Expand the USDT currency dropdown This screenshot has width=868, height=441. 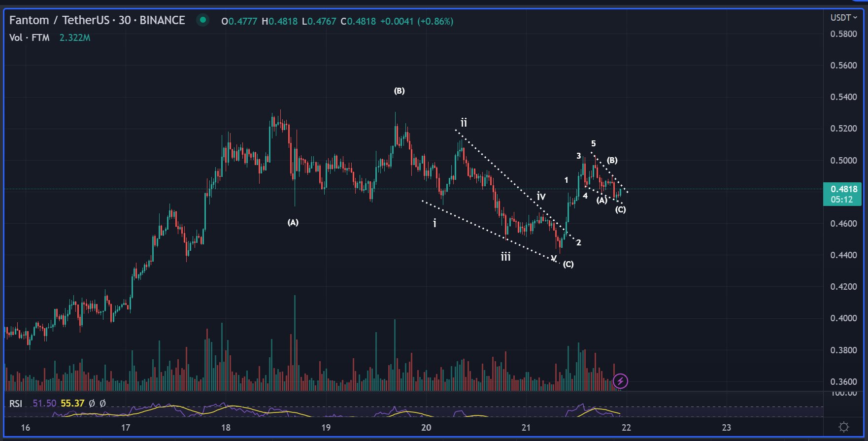pyautogui.click(x=843, y=18)
